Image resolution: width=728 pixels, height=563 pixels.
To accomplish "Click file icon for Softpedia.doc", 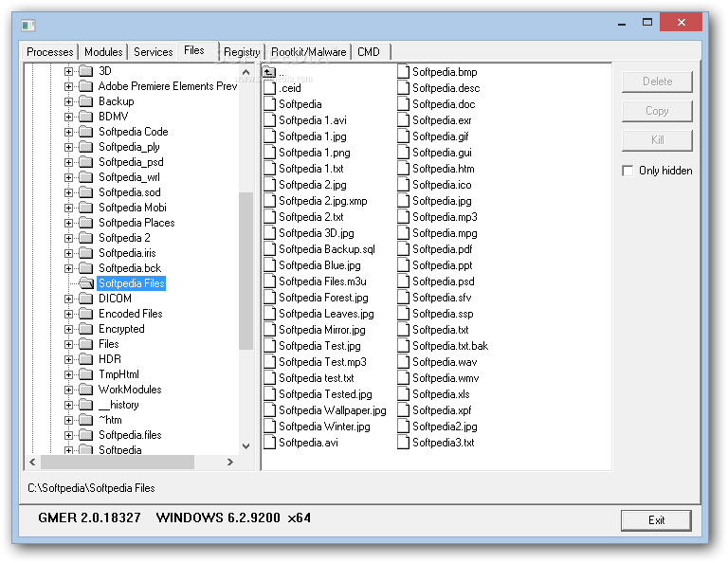I will (404, 104).
